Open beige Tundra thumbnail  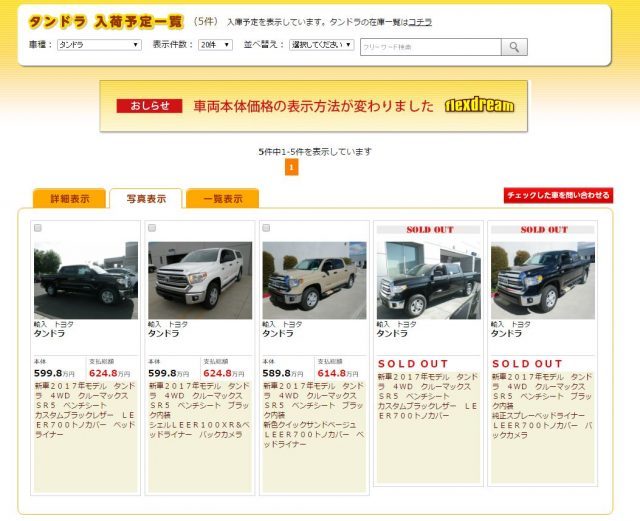[314, 280]
